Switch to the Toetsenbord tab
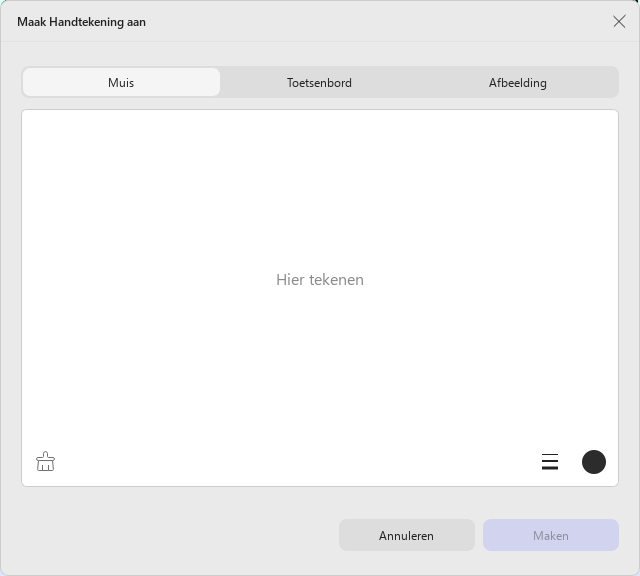This screenshot has width=640, height=576. tap(319, 82)
